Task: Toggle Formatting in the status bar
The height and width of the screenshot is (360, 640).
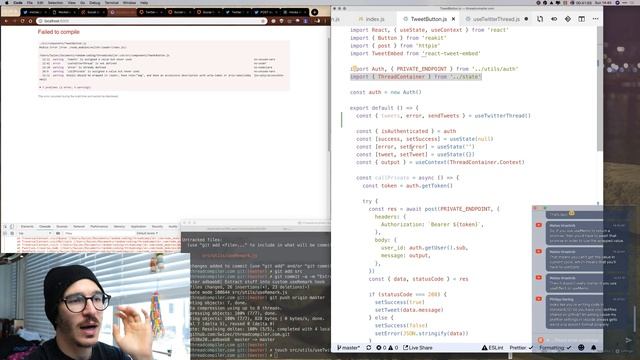Action: tap(555, 348)
